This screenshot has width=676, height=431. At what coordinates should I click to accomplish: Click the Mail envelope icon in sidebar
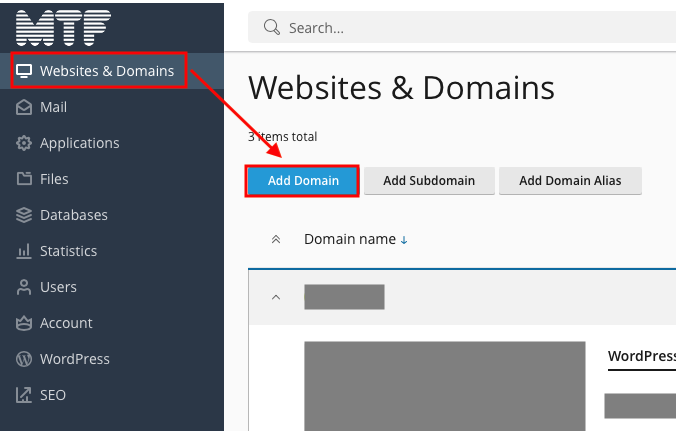[x=24, y=107]
